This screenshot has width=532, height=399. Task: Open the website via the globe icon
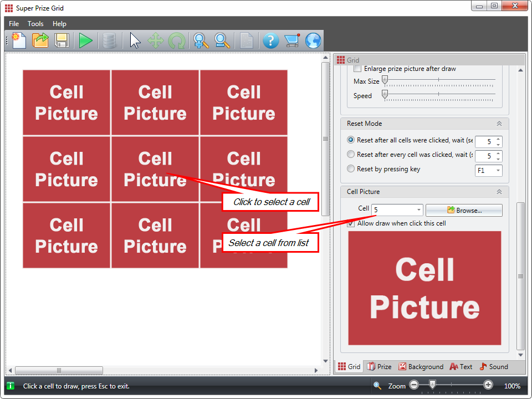point(313,40)
